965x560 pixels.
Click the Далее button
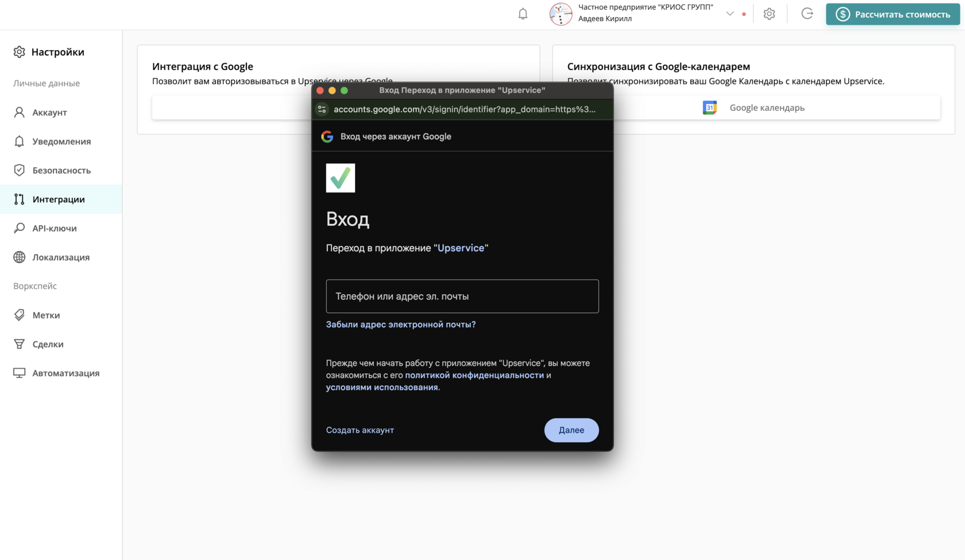pos(572,430)
